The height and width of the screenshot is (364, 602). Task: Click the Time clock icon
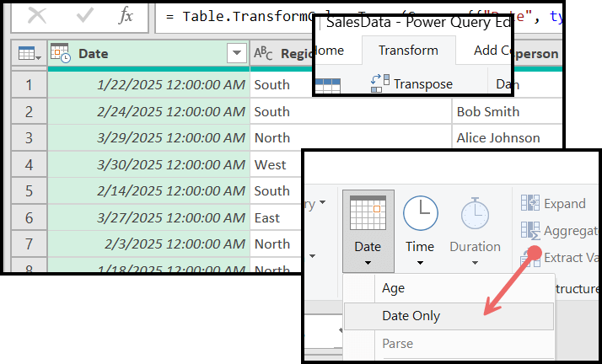point(420,215)
